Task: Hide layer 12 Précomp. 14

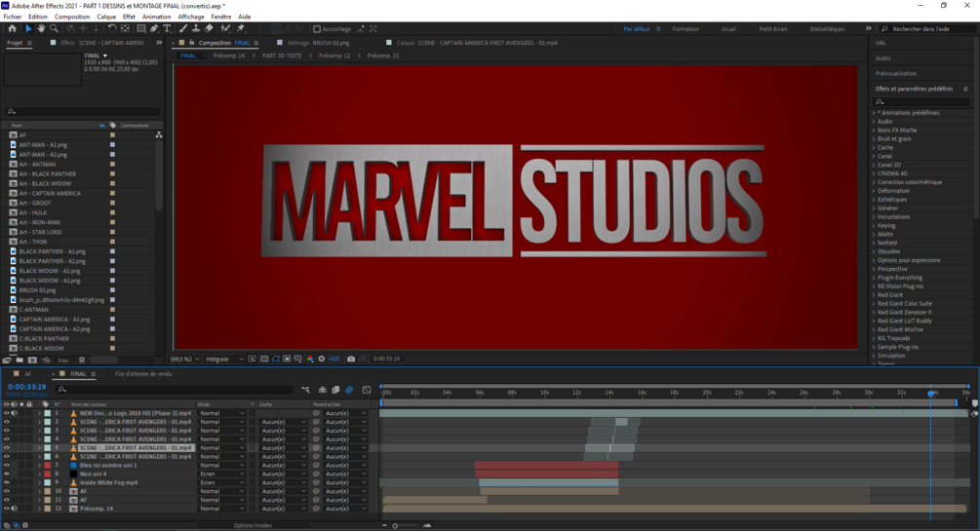Action: pos(6,509)
